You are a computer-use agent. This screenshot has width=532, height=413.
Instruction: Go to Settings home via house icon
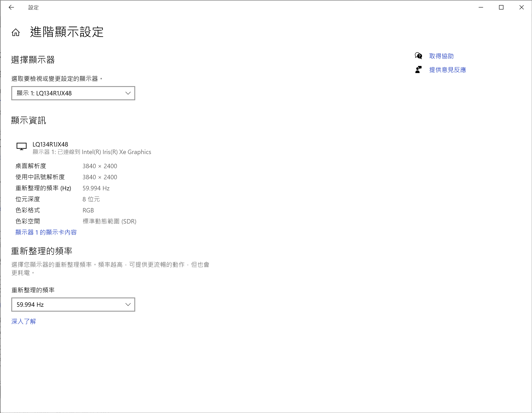click(15, 32)
